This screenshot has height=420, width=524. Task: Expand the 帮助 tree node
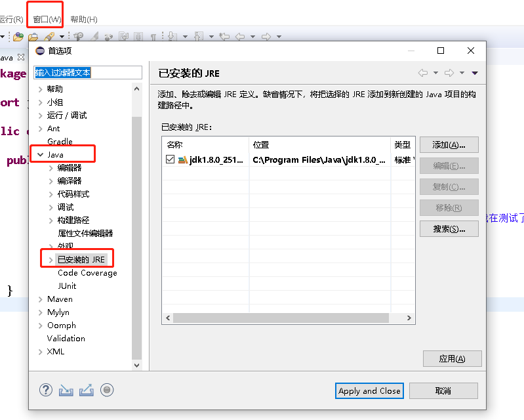point(41,89)
